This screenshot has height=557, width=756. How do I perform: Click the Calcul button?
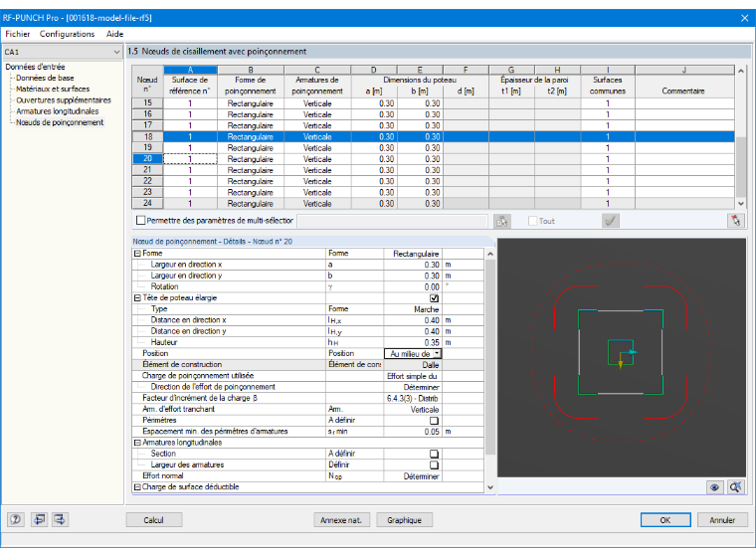point(154,520)
